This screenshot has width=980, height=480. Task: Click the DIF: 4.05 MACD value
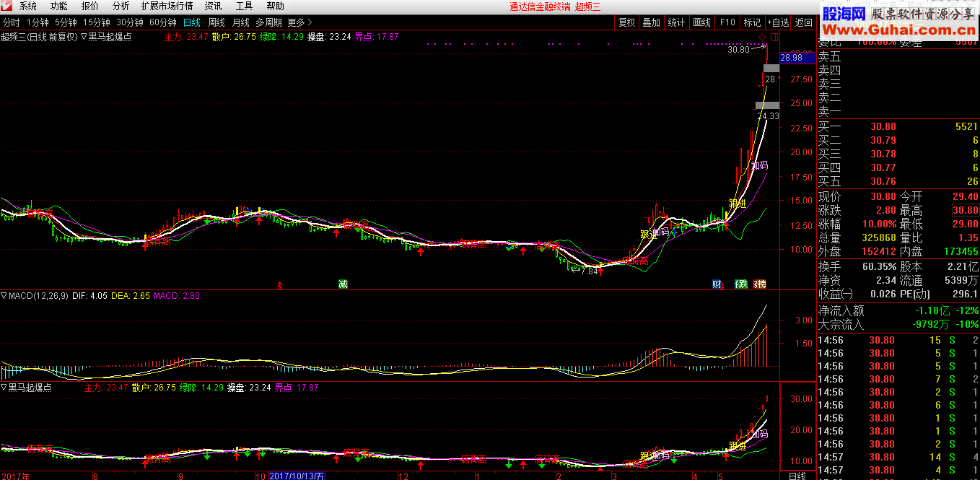point(90,296)
